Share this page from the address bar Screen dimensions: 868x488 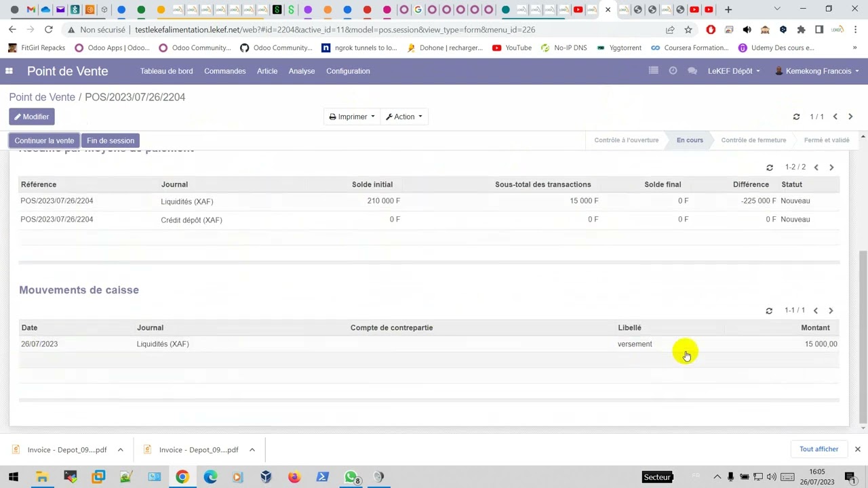coord(670,30)
